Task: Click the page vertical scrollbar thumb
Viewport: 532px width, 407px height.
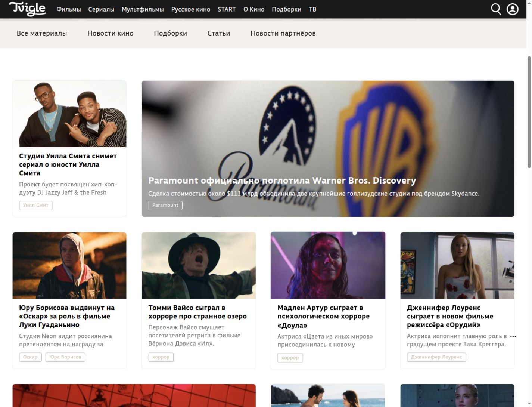Action: coord(529,112)
